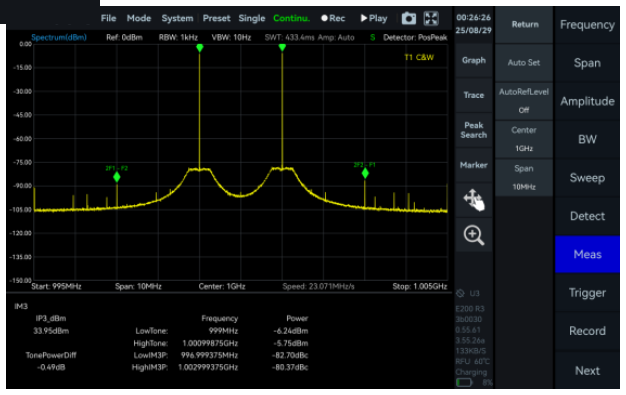Open the System menu
This screenshot has width=626, height=395.
[177, 18]
